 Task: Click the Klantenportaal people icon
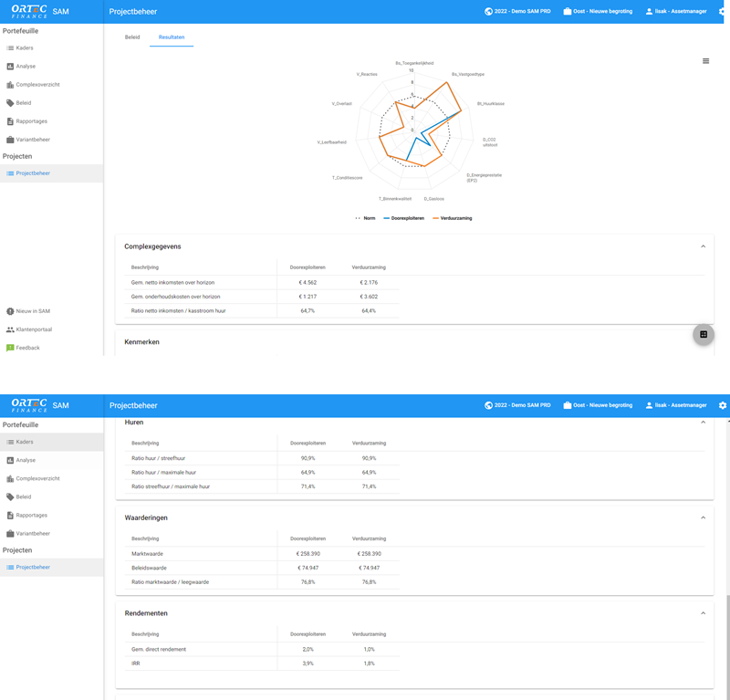pyautogui.click(x=10, y=329)
